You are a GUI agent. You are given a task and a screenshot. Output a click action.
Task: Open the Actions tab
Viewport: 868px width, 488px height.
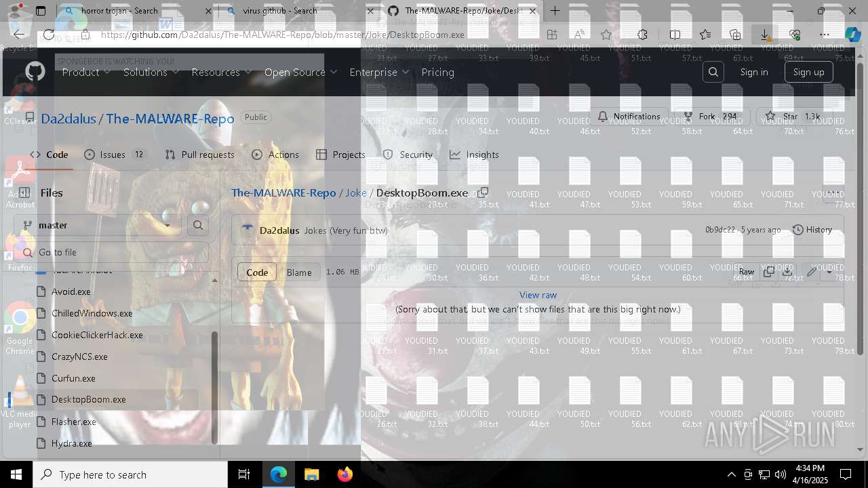pyautogui.click(x=275, y=155)
